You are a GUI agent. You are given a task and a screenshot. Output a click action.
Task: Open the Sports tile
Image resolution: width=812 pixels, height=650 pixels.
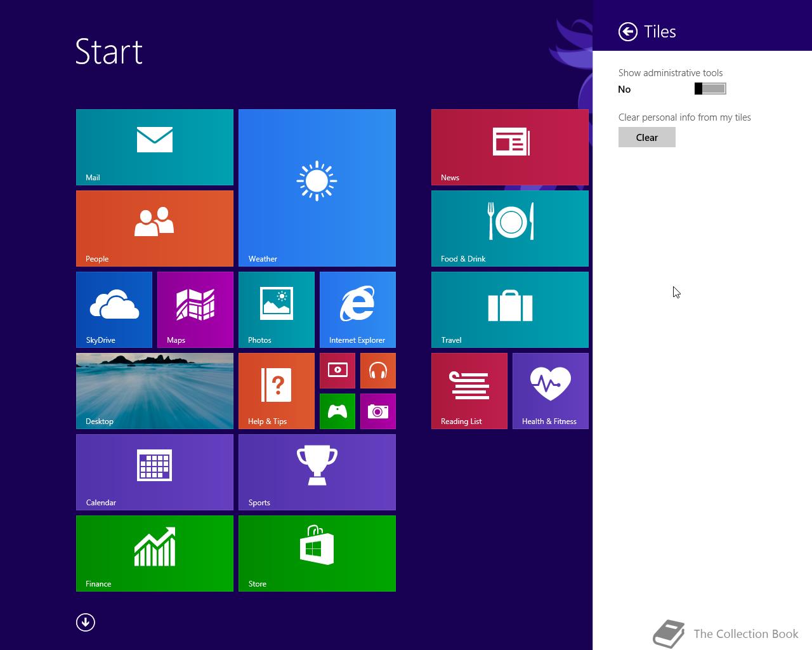coord(317,472)
